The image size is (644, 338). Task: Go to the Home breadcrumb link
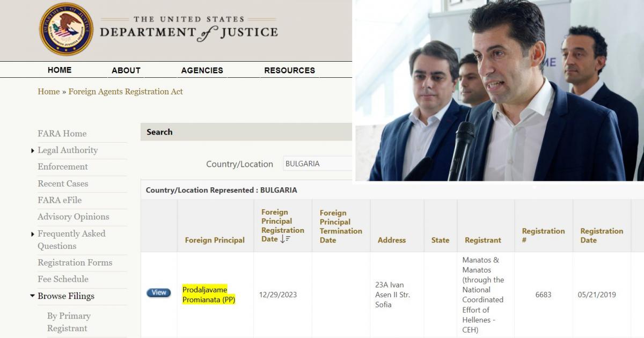coord(49,92)
